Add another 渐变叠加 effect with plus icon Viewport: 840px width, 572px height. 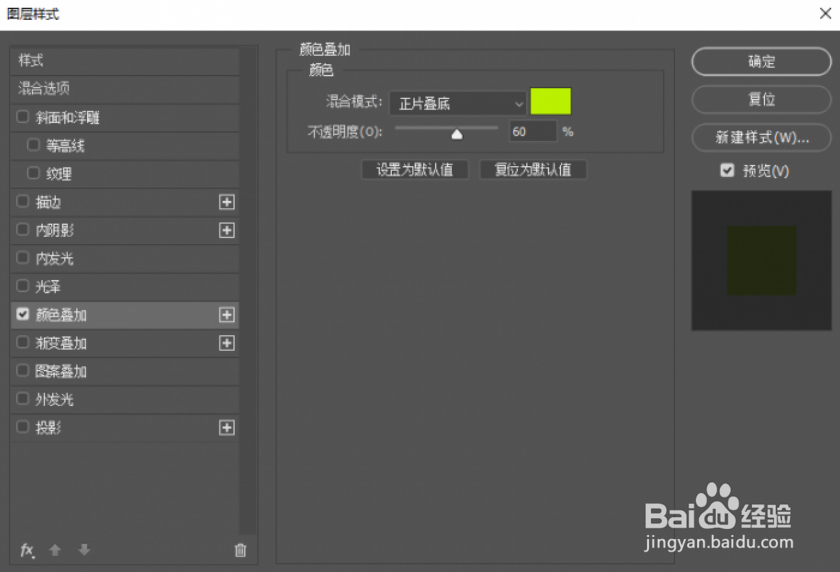pos(227,343)
